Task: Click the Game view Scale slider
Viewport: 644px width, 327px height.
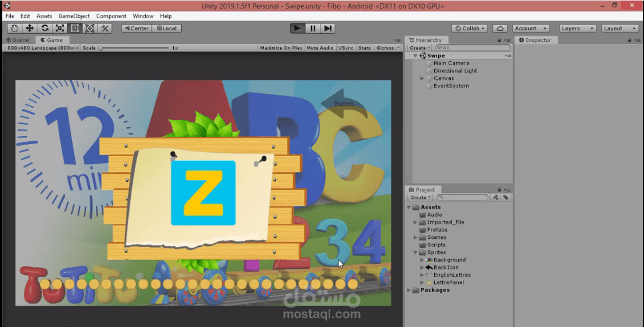Action: coord(134,48)
